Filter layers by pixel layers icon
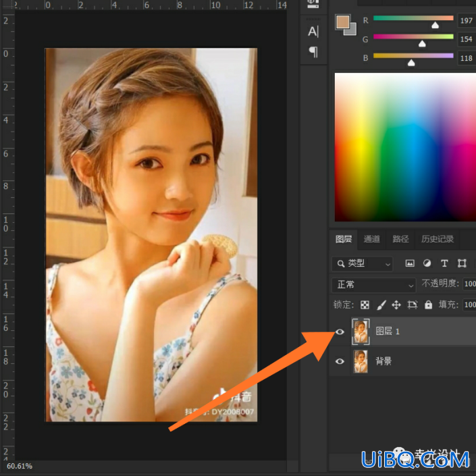 pos(410,263)
